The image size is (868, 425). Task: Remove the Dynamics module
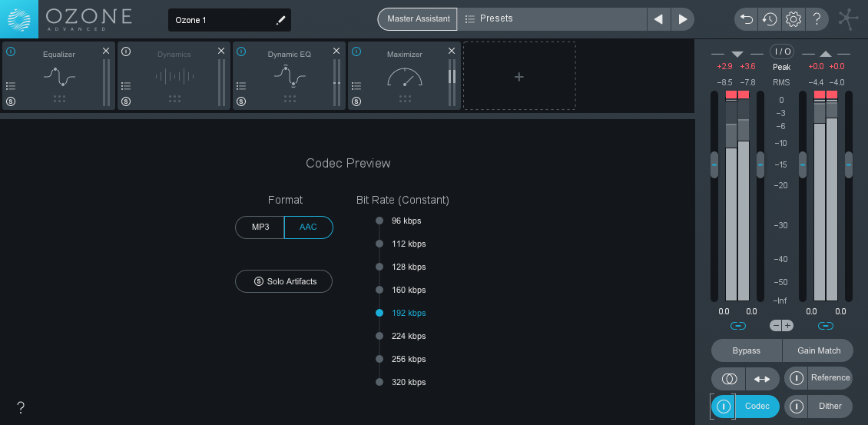(221, 51)
